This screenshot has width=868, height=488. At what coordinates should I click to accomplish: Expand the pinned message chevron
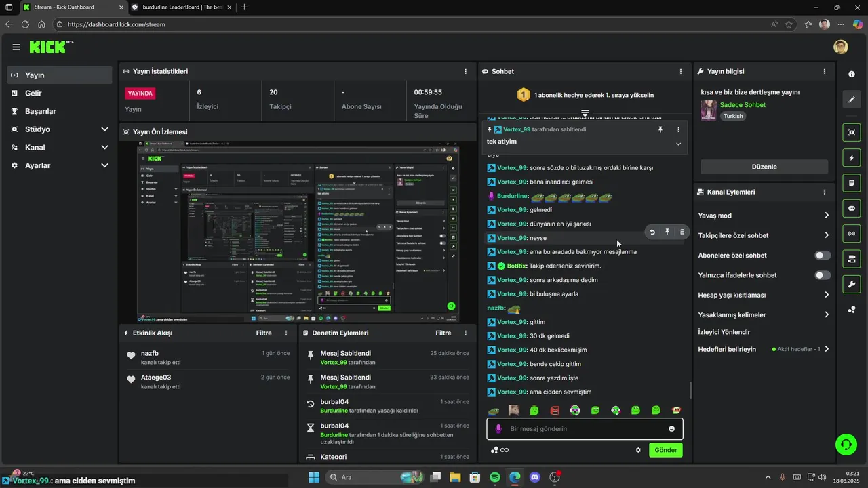tap(679, 144)
